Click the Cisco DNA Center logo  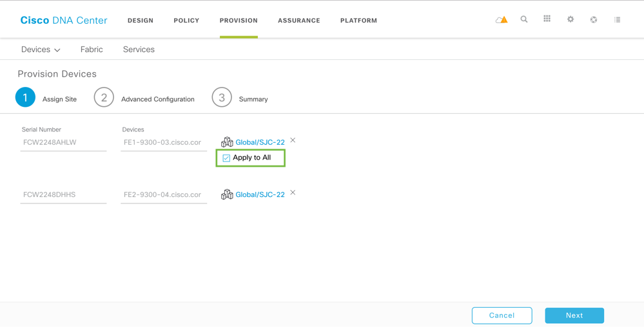[x=64, y=20]
